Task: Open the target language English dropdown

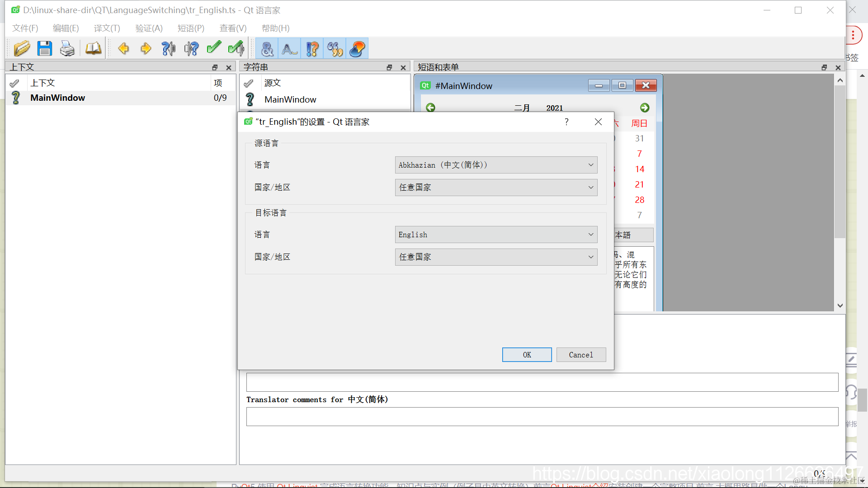Action: (496, 235)
